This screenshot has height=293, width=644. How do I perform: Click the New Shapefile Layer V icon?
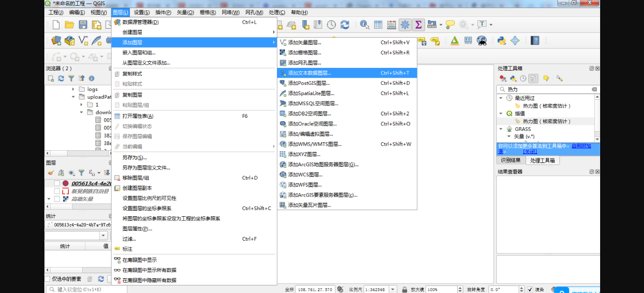pos(83,41)
